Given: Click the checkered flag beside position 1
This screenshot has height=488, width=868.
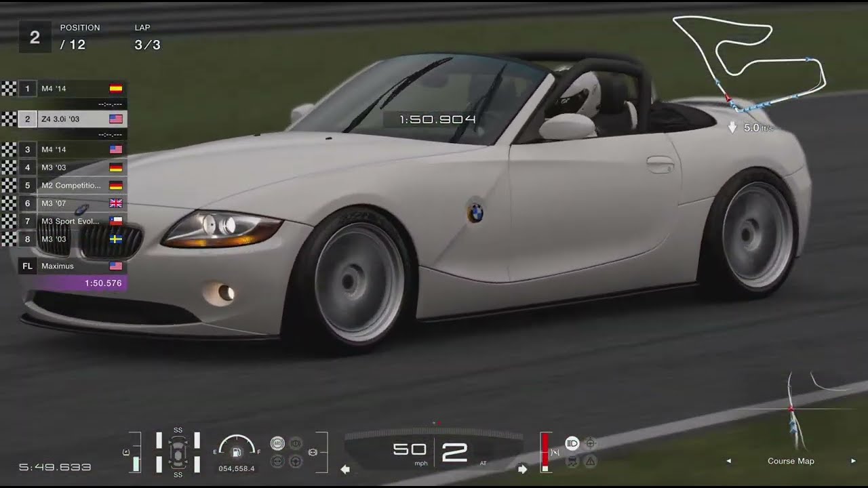Looking at the screenshot, I should (x=9, y=88).
